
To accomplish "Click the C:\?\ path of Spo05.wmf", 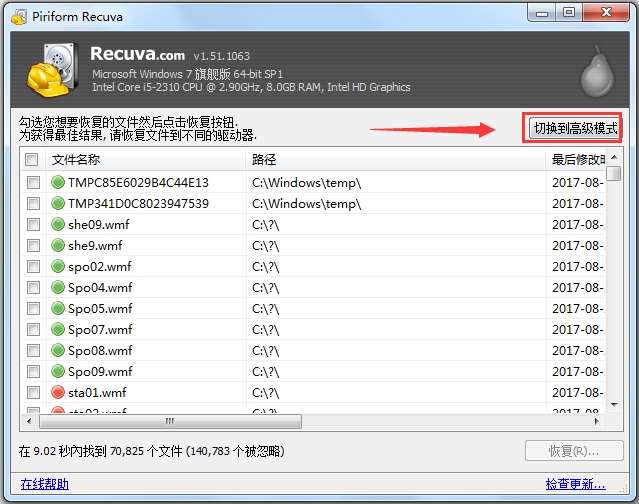I will pos(265,309).
